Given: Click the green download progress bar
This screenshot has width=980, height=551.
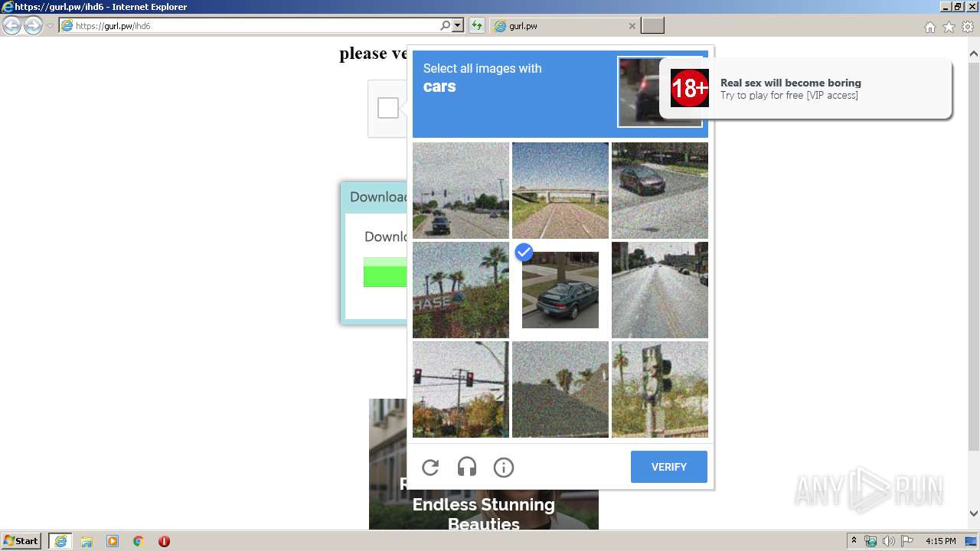Looking at the screenshot, I should (385, 272).
